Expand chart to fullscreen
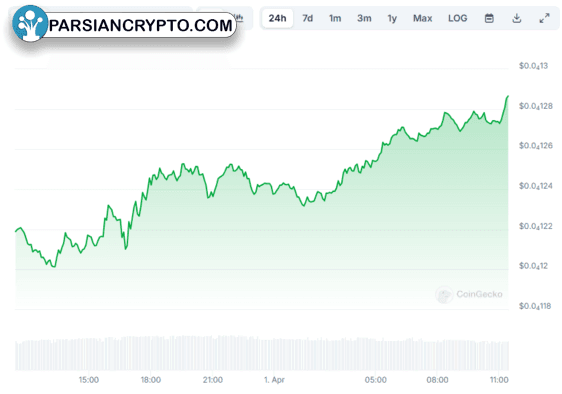Screen dimensions: 562x394 tap(544, 18)
